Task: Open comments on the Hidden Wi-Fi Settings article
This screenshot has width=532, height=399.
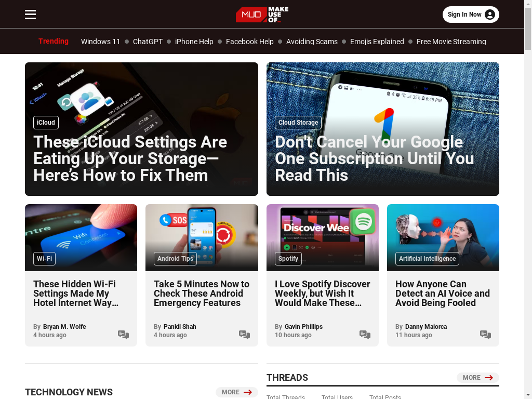Action: [x=123, y=335]
